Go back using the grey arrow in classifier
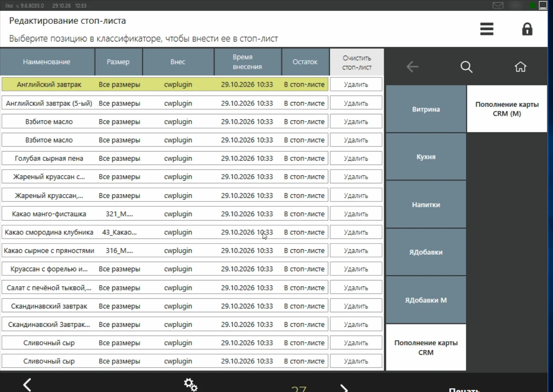 (x=412, y=67)
